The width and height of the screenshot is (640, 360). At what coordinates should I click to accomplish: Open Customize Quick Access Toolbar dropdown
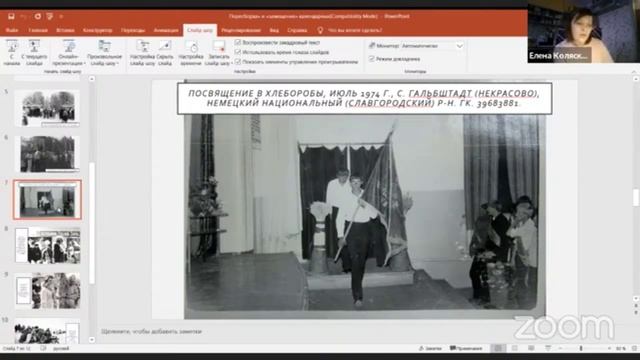[61, 16]
